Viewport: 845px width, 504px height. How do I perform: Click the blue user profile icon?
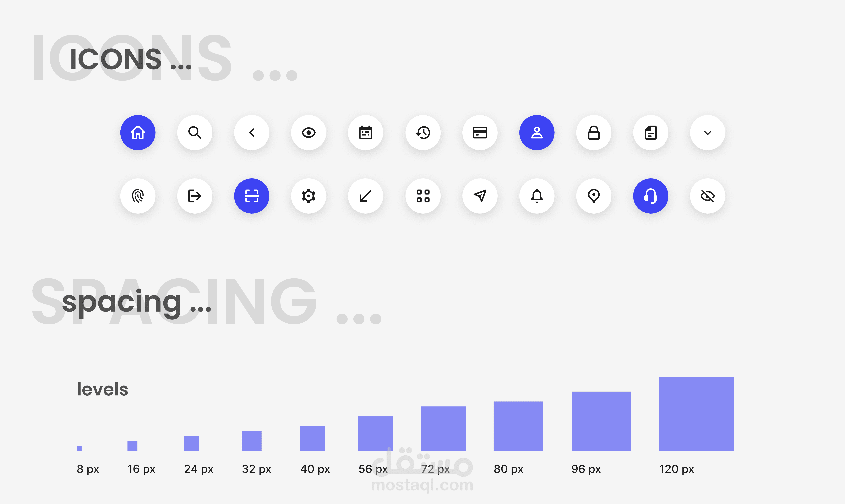[x=537, y=132]
